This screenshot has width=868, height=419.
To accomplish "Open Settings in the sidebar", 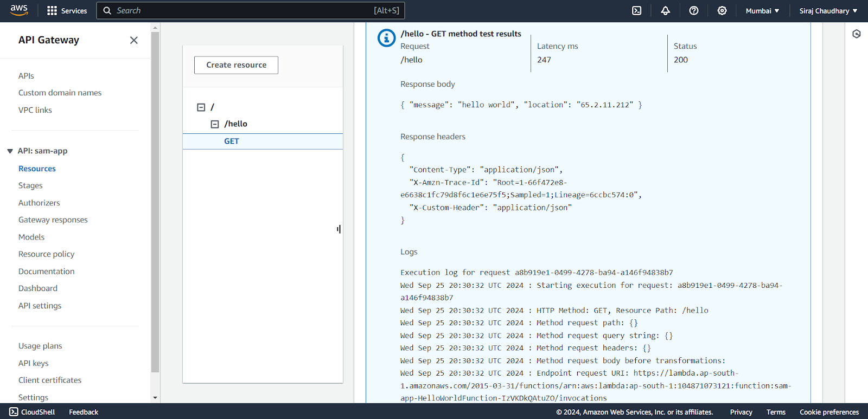I will [33, 397].
